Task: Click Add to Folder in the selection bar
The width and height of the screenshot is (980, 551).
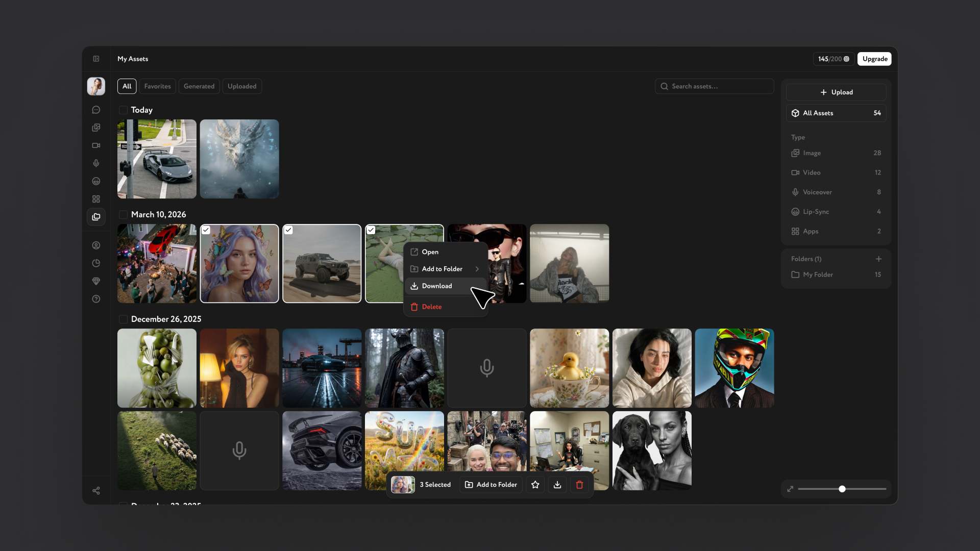Action: (491, 485)
